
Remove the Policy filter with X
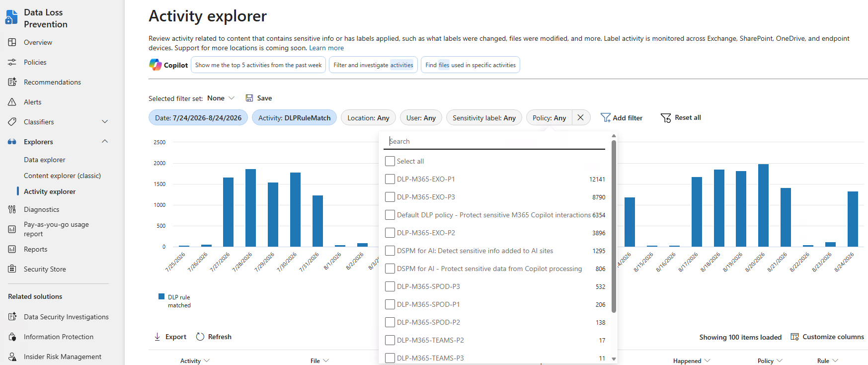[580, 118]
